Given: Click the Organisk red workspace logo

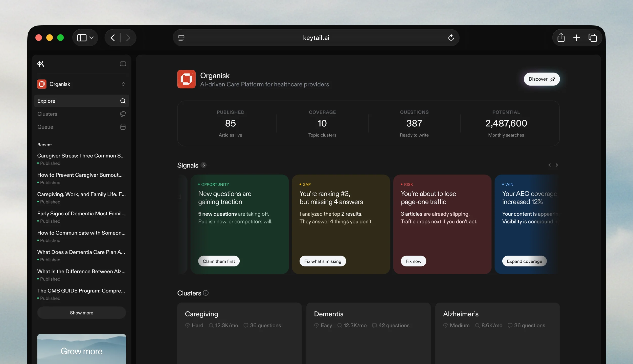Looking at the screenshot, I should (x=42, y=84).
